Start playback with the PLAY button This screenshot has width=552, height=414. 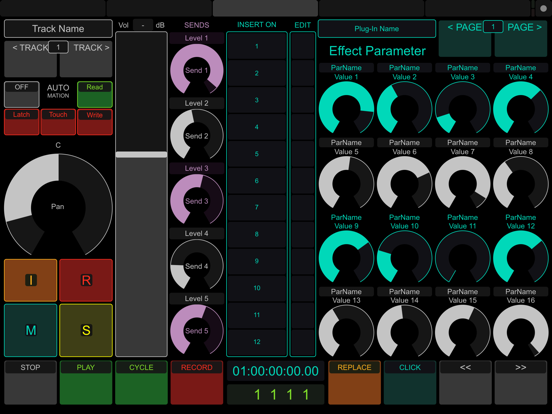86,382
